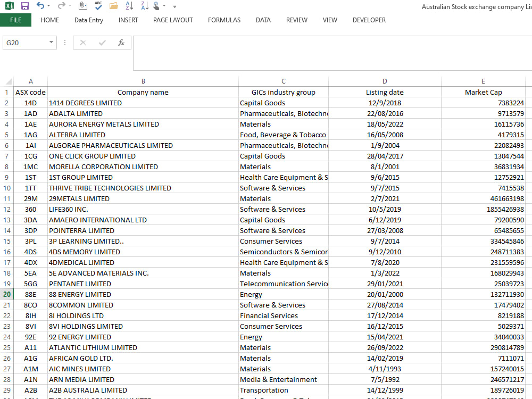The height and width of the screenshot is (399, 532).
Task: Click the formula bar options dots
Action: (x=65, y=43)
